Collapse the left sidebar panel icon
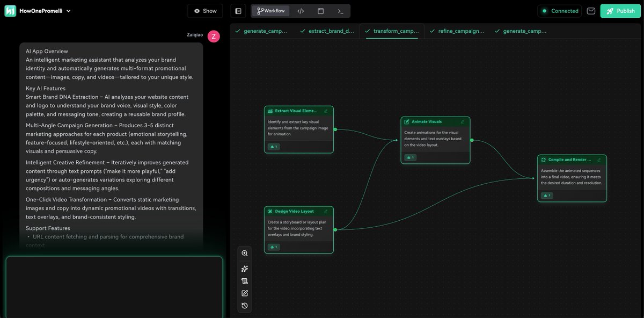644x318 pixels. (x=238, y=10)
